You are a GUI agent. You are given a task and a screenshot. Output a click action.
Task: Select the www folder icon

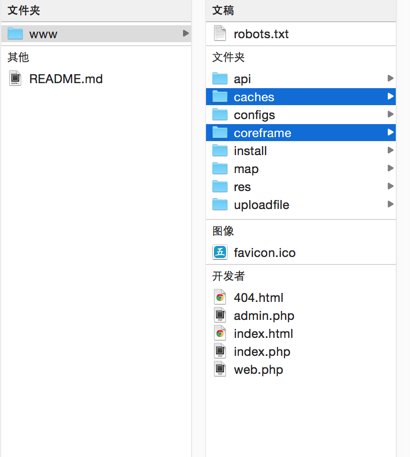[15, 34]
